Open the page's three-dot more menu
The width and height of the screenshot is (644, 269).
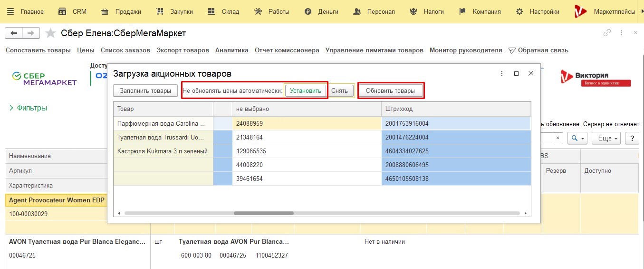tap(621, 33)
